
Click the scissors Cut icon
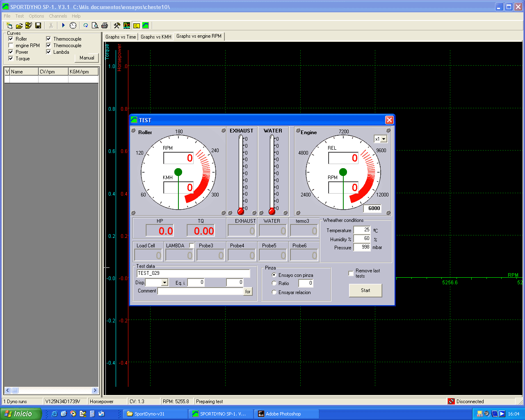[x=51, y=25]
